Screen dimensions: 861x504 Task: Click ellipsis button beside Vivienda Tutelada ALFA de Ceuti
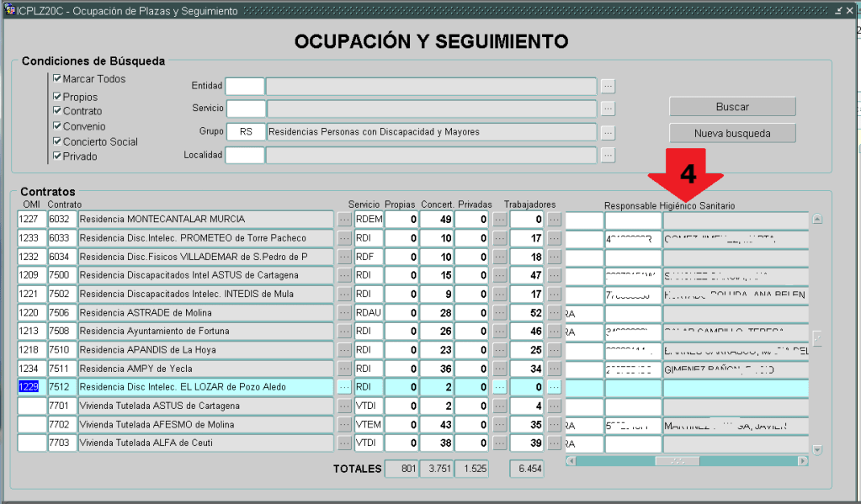click(344, 443)
